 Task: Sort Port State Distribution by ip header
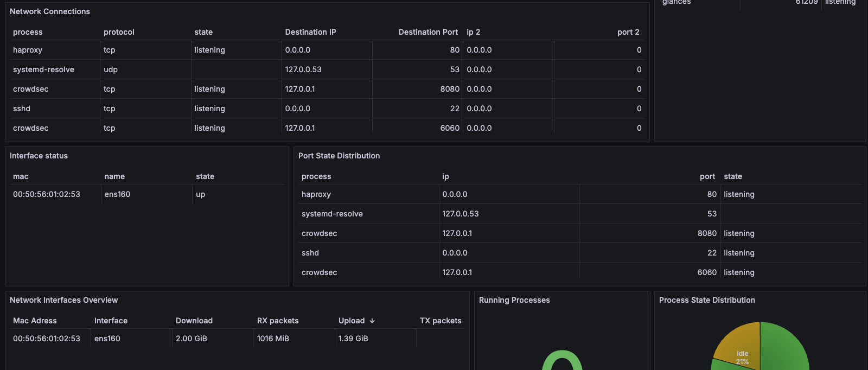pyautogui.click(x=445, y=176)
